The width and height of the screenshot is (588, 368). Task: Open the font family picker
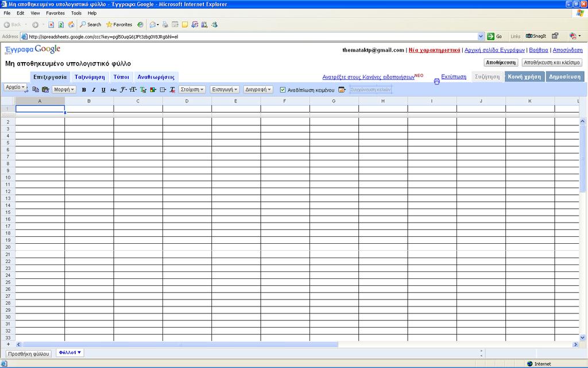coord(123,90)
